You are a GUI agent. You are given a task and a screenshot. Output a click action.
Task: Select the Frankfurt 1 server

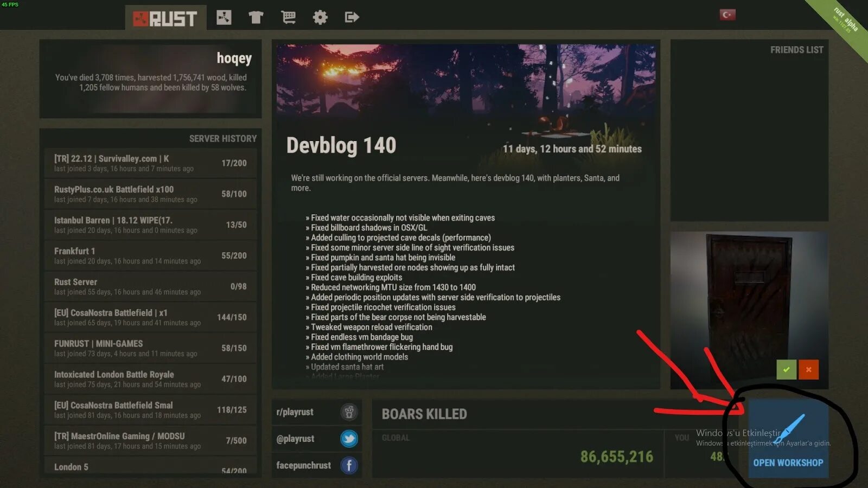click(x=150, y=255)
